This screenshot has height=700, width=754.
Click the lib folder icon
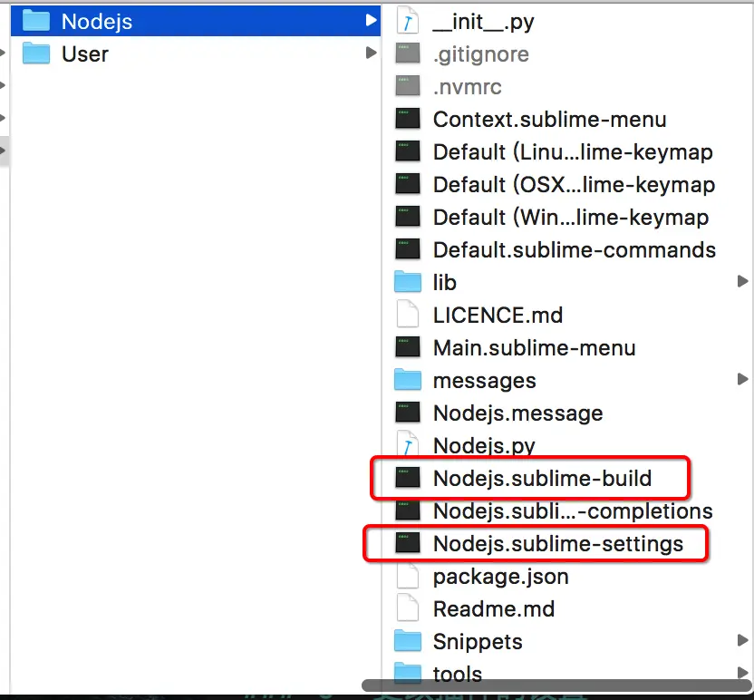coord(407,281)
